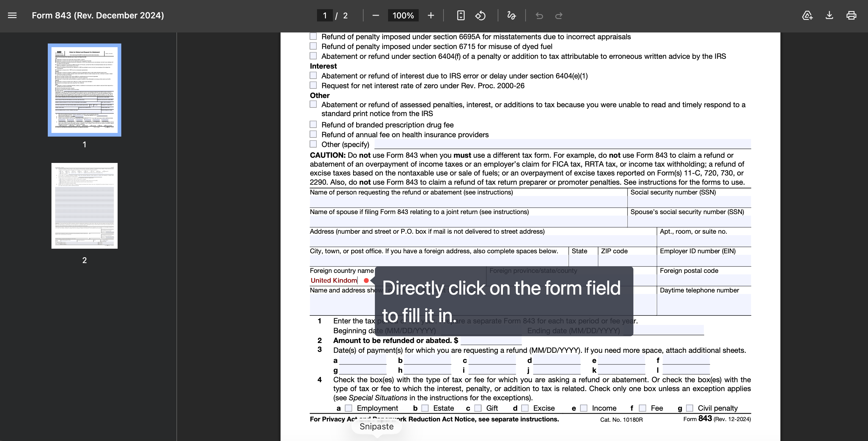Check refund of branded prescription drug fee
The image size is (868, 441).
click(313, 124)
